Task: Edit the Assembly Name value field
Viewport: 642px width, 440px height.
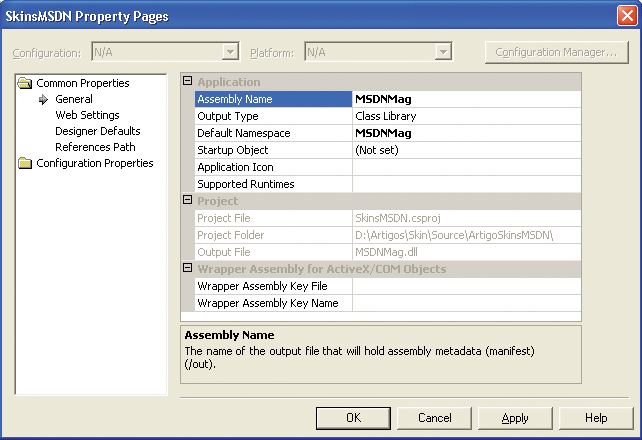Action: click(x=465, y=99)
